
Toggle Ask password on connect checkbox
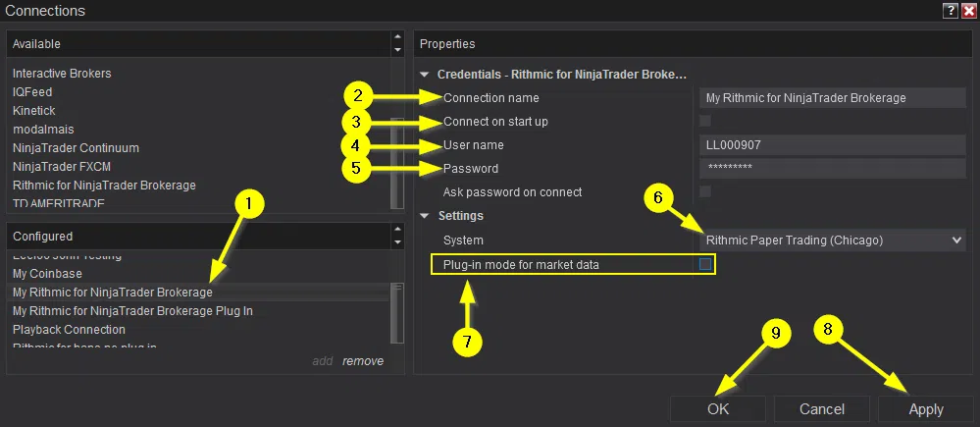(x=705, y=191)
